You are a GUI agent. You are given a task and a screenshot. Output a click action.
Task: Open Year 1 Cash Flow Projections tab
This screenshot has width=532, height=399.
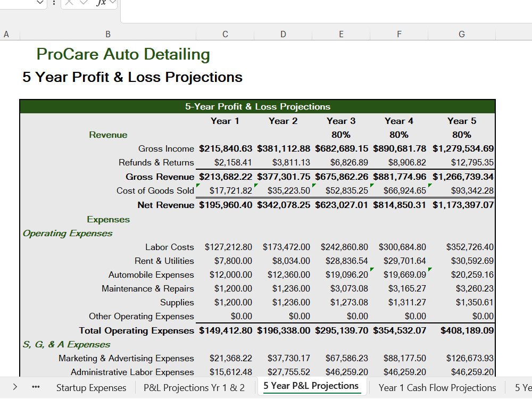437,387
